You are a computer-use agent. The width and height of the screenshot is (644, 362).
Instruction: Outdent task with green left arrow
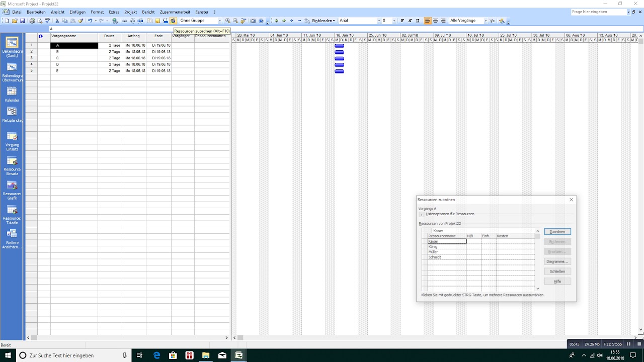(276, 21)
